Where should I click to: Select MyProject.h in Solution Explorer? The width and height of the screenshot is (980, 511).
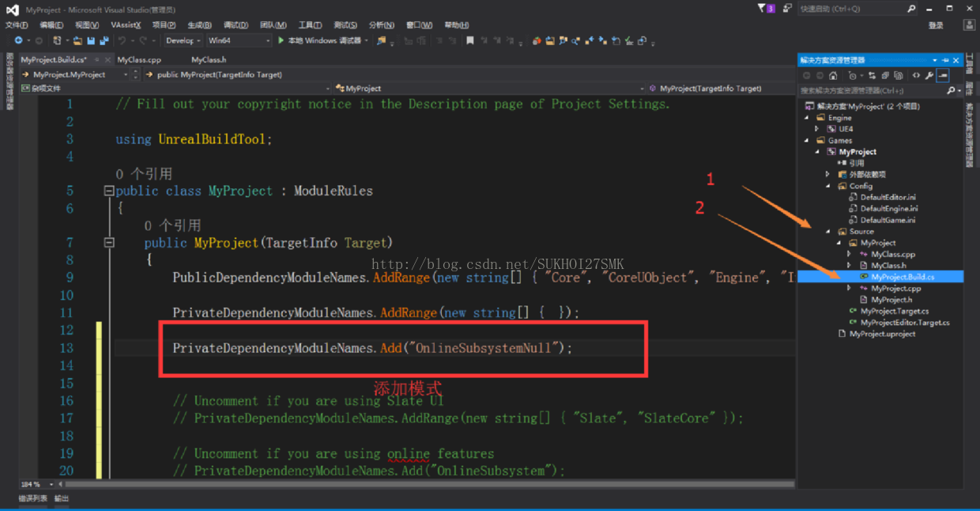(x=891, y=300)
